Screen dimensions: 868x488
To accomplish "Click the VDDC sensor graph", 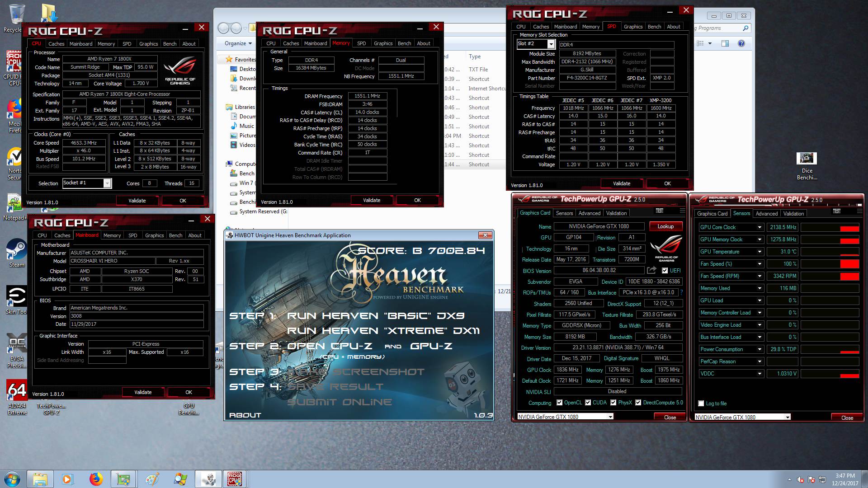I will point(830,374).
